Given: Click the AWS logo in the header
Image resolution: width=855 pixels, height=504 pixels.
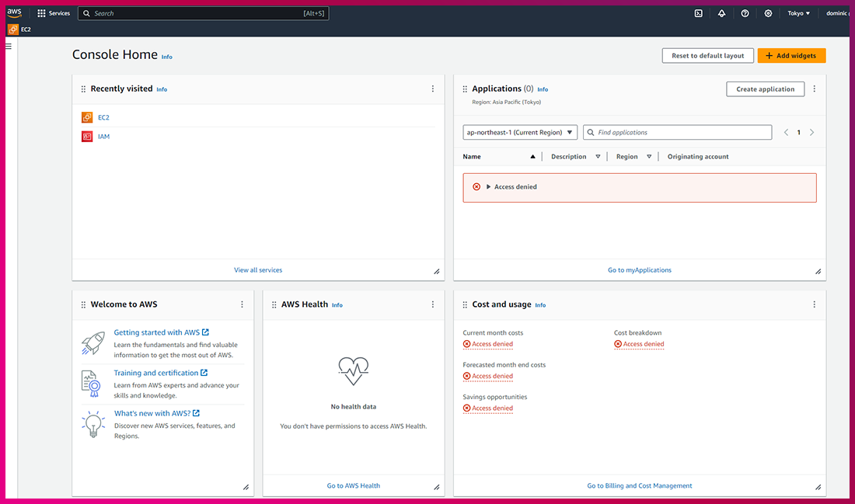Looking at the screenshot, I should 15,12.
